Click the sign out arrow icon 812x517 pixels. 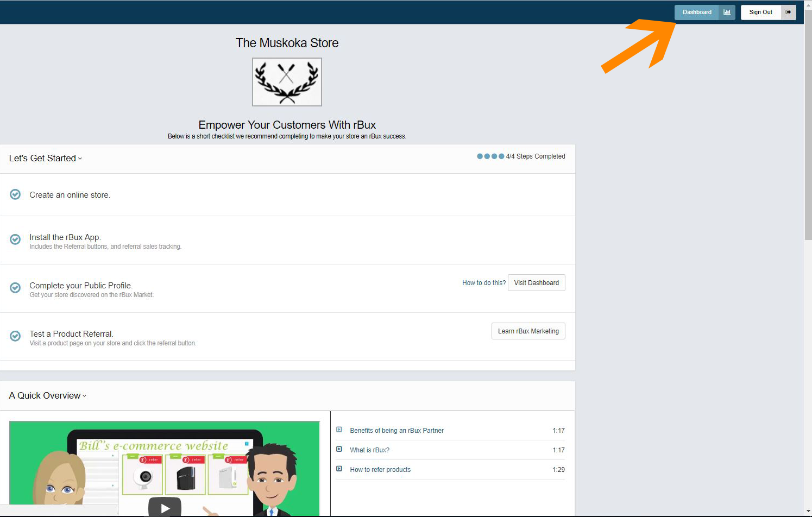[x=788, y=12]
